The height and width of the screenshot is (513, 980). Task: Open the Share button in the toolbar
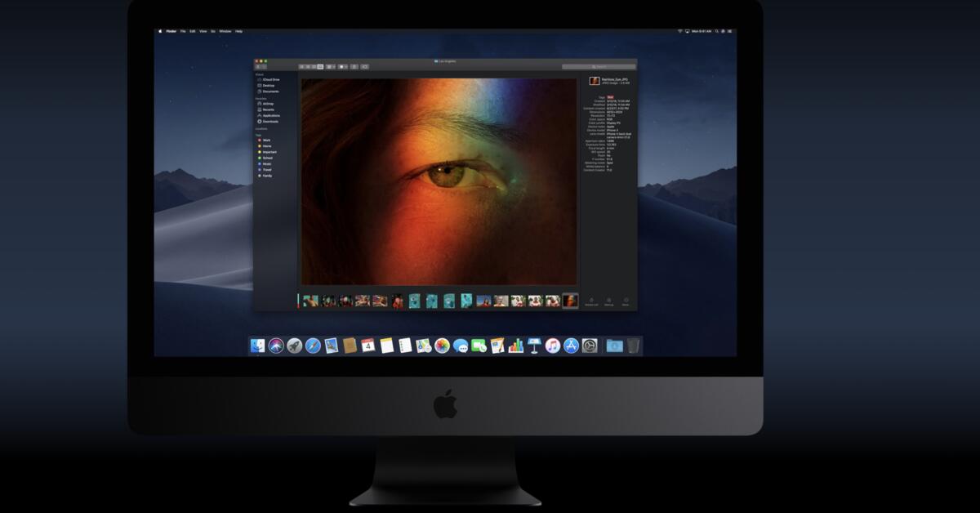coord(354,65)
